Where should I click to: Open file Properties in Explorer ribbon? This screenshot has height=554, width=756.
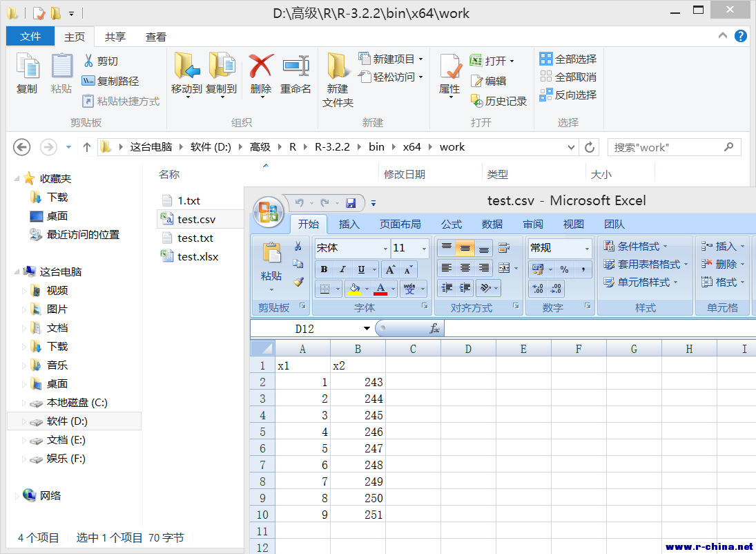450,75
